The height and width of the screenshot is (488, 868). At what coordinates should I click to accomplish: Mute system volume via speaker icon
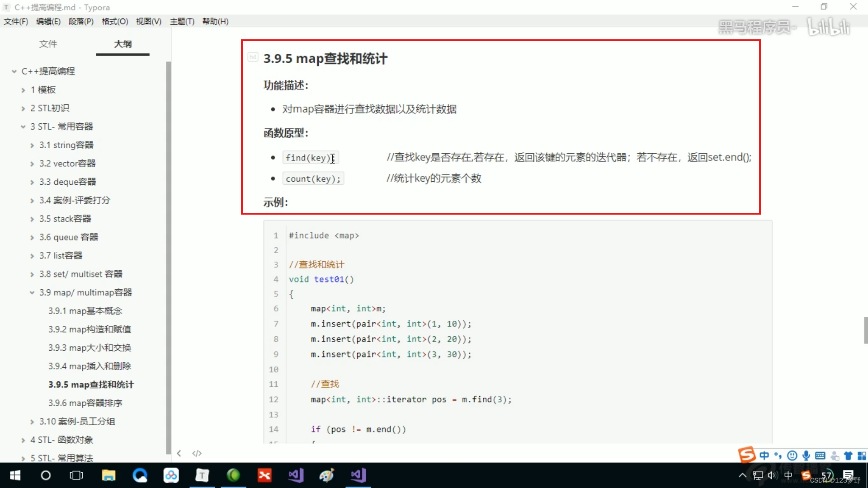point(772,475)
